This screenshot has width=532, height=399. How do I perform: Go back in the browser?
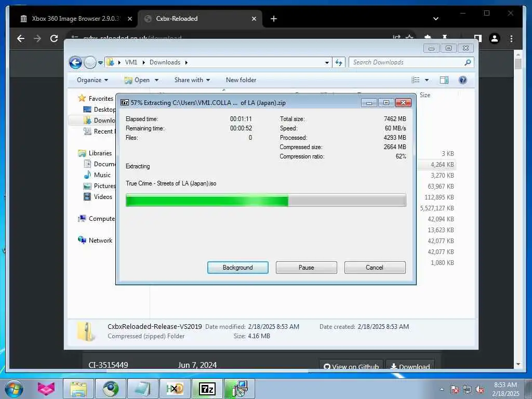tap(21, 38)
